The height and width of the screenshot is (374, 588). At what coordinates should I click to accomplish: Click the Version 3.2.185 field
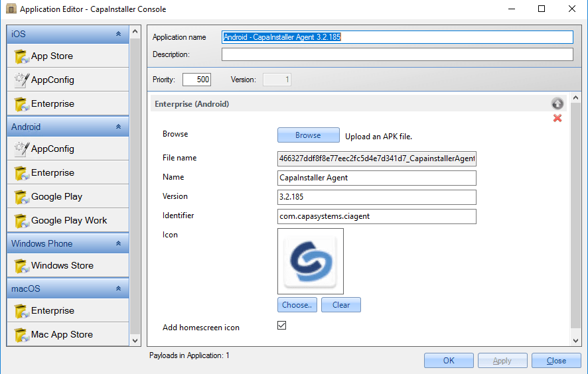pos(377,197)
